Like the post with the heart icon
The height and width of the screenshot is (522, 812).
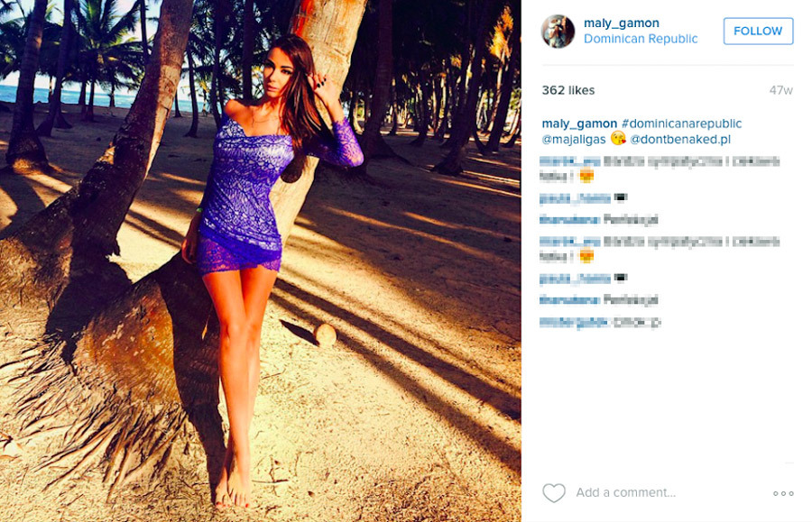[554, 492]
